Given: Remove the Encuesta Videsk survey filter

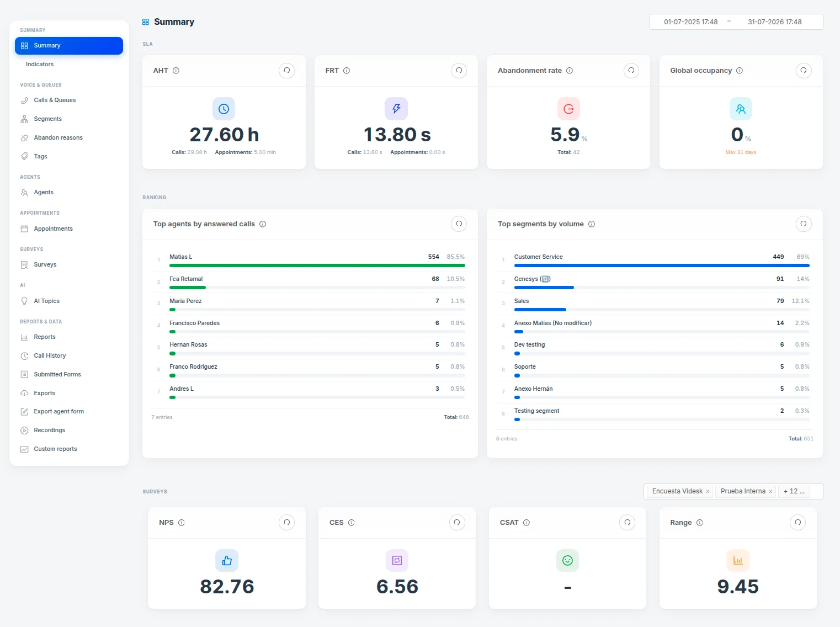Looking at the screenshot, I should tap(708, 492).
